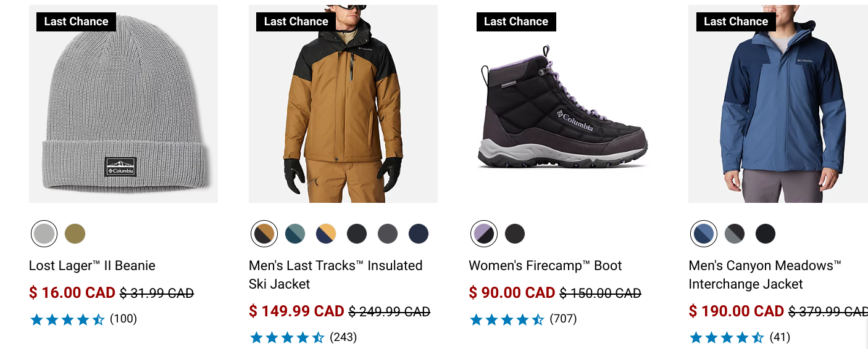Pick the navy and yellow ski jacket swatch
Image resolution: width=868 pixels, height=349 pixels.
(x=326, y=234)
